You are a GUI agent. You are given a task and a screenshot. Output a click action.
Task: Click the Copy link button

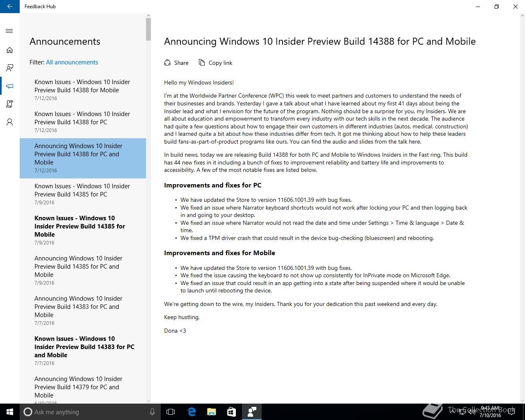tap(215, 63)
